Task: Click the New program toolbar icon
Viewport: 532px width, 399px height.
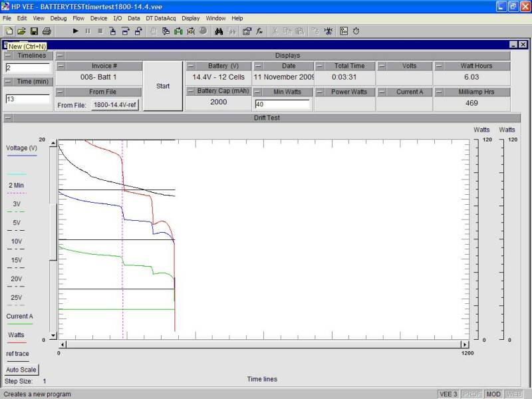Action: pyautogui.click(x=9, y=31)
